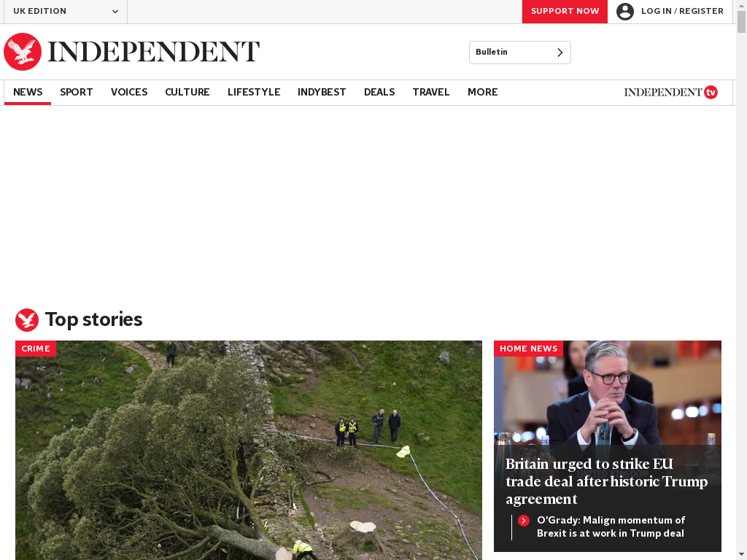Go to the TRAVEL section
Screen dimensions: 747x560
pyautogui.click(x=431, y=93)
